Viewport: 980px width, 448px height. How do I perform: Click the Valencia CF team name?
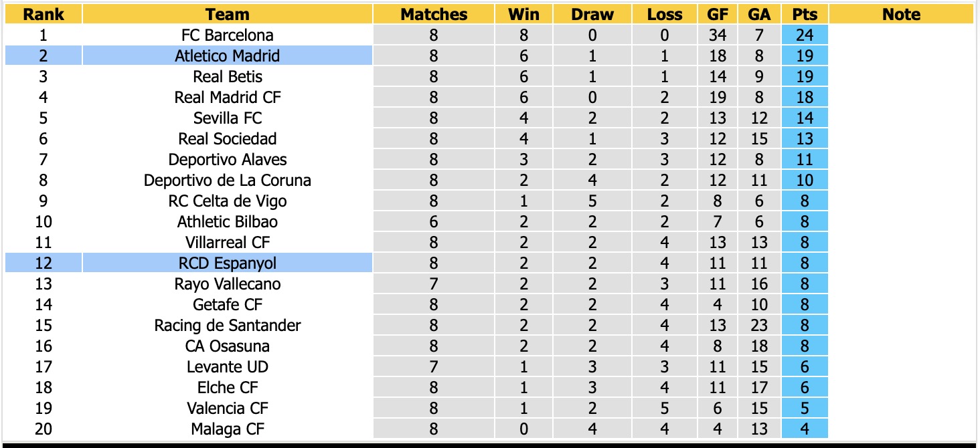[x=228, y=408]
